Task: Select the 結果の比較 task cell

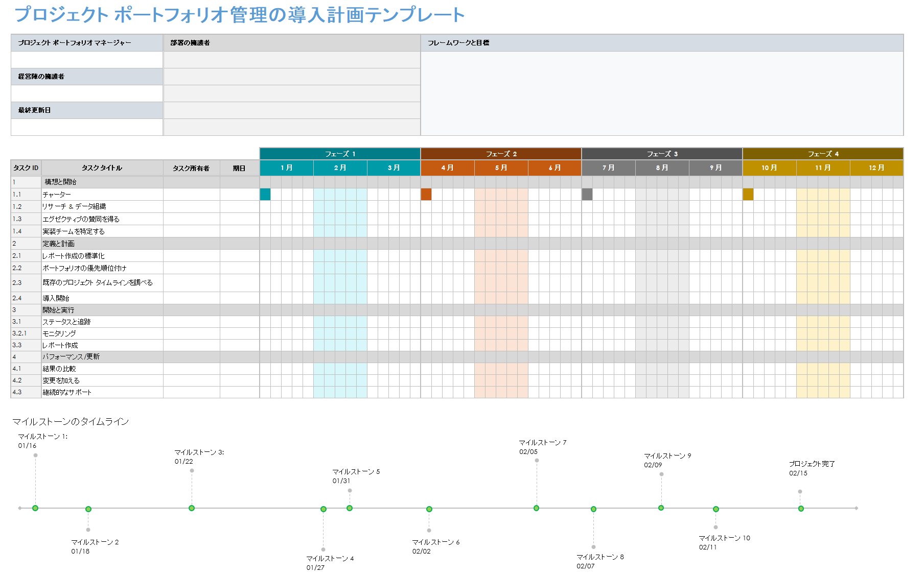Action: click(x=102, y=369)
